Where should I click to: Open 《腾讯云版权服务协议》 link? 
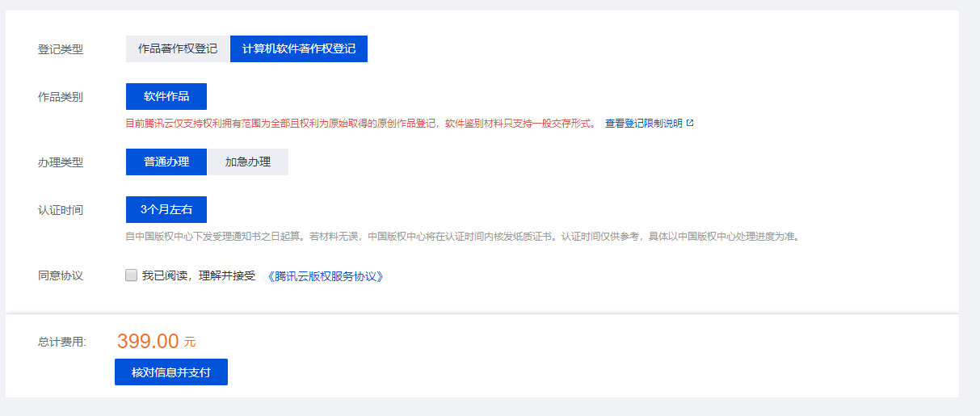[x=325, y=276]
